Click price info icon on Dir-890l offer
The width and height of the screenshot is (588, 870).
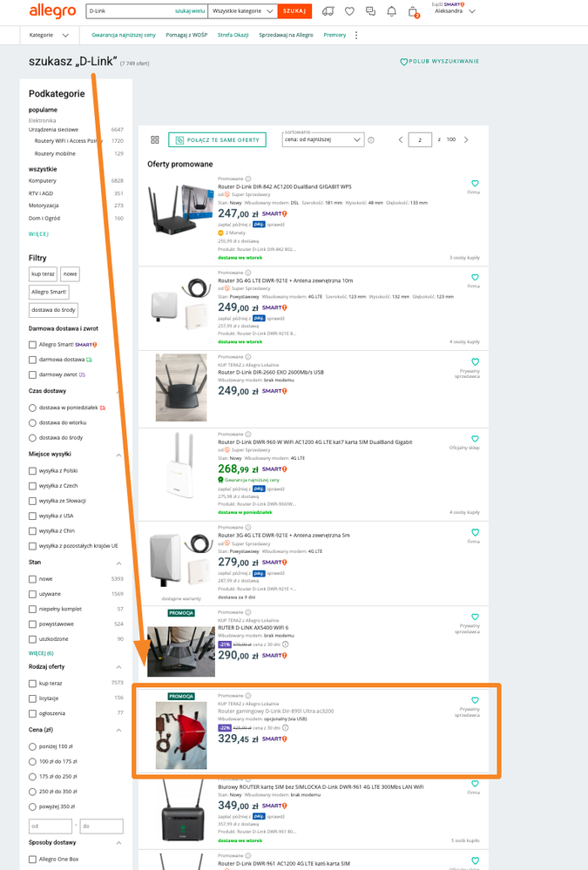click(286, 727)
